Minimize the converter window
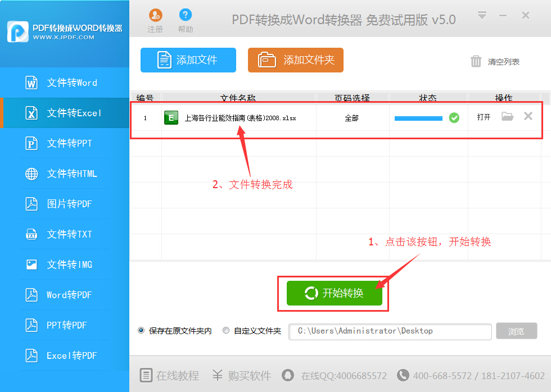551x392 pixels. (x=503, y=15)
